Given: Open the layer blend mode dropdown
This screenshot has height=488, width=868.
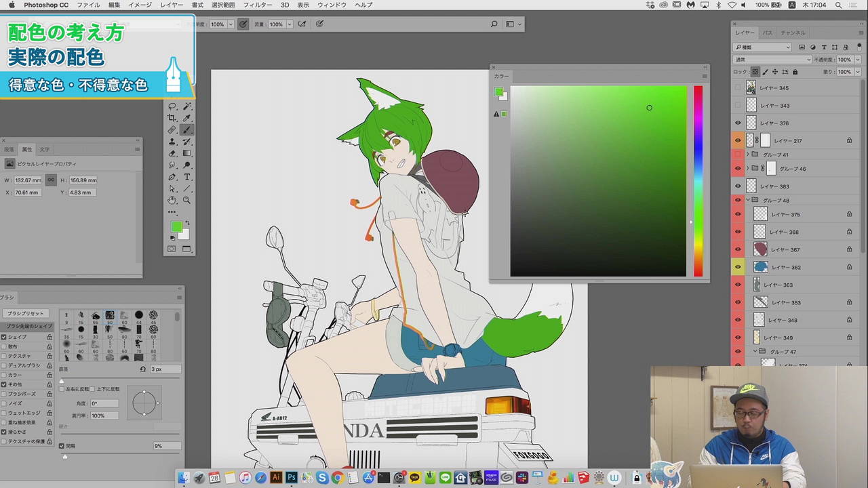Looking at the screenshot, I should pos(772,60).
